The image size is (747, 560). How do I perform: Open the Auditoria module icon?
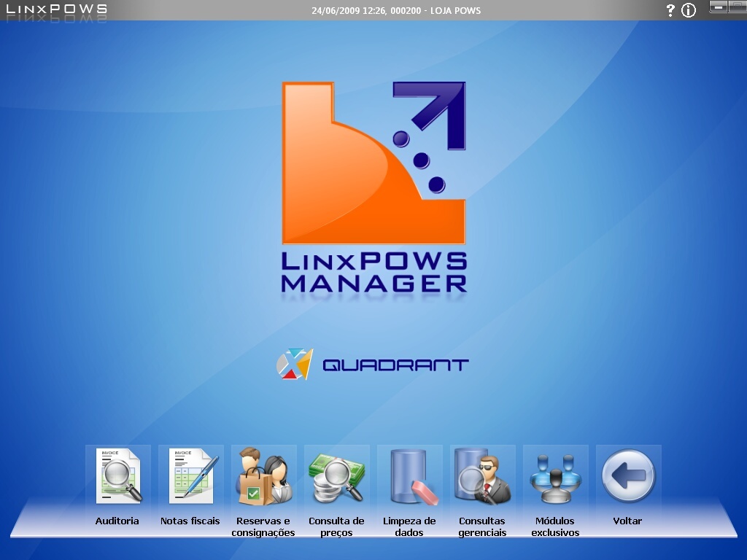point(118,475)
